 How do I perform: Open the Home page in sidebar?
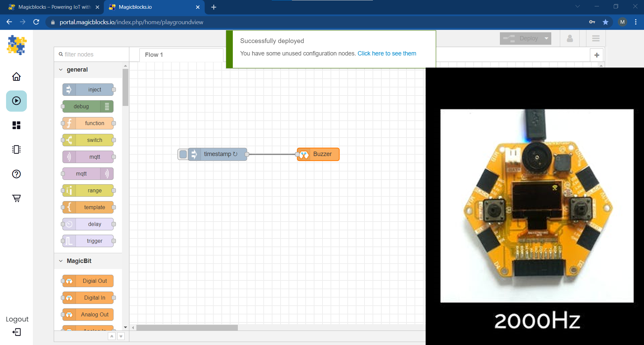[16, 77]
